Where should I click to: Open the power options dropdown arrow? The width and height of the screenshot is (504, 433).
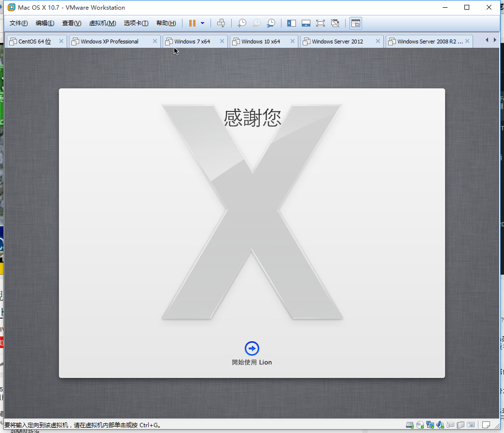coord(202,23)
